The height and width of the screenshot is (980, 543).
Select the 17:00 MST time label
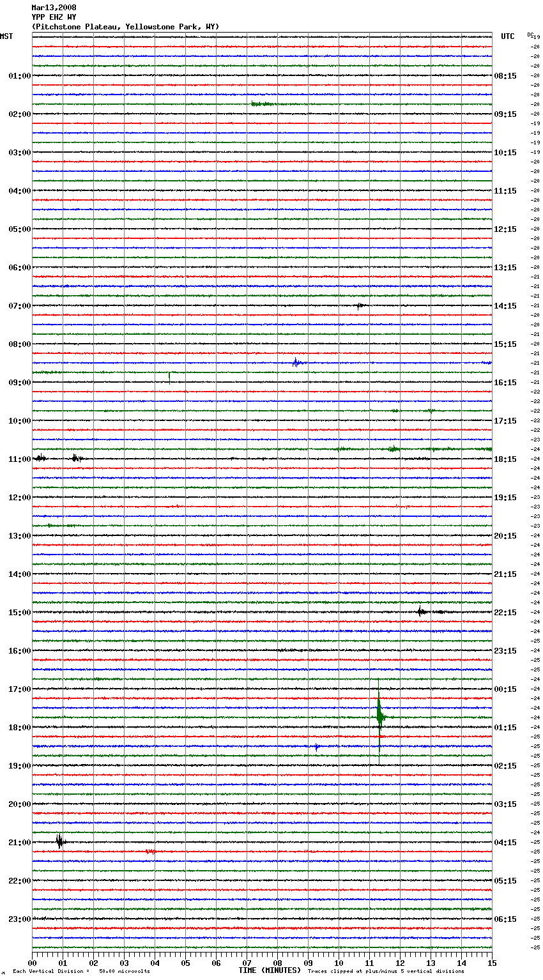[x=20, y=689]
